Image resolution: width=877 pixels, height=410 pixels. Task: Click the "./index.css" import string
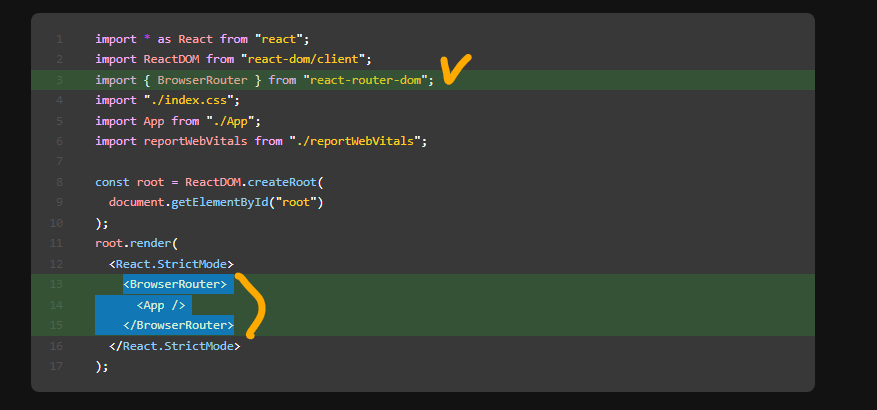click(x=189, y=101)
